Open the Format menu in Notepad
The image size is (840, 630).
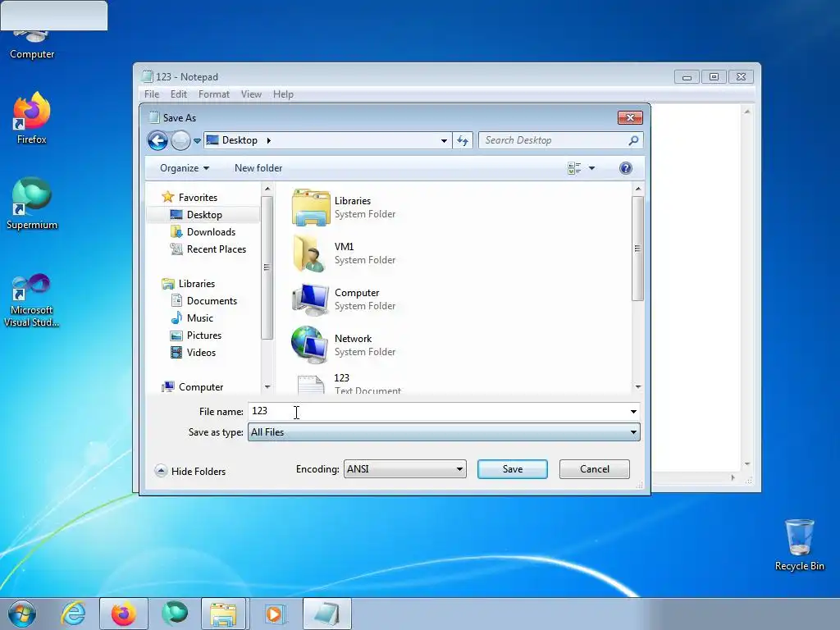coord(214,94)
